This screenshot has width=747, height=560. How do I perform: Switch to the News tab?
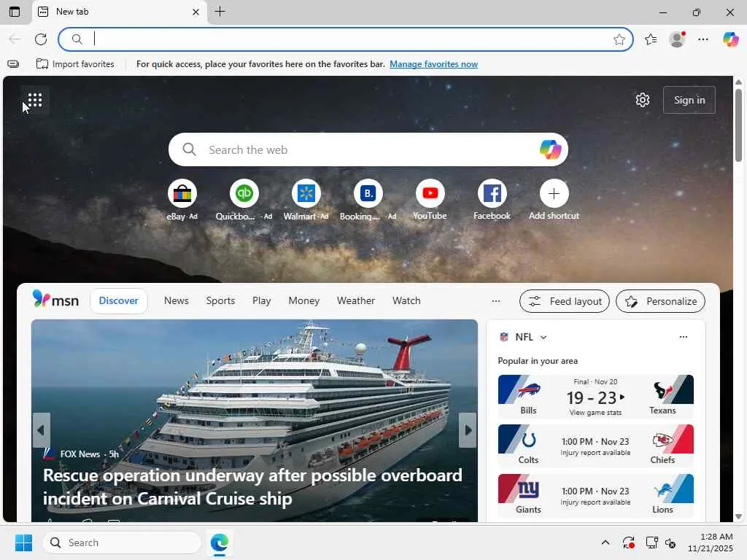(x=177, y=300)
